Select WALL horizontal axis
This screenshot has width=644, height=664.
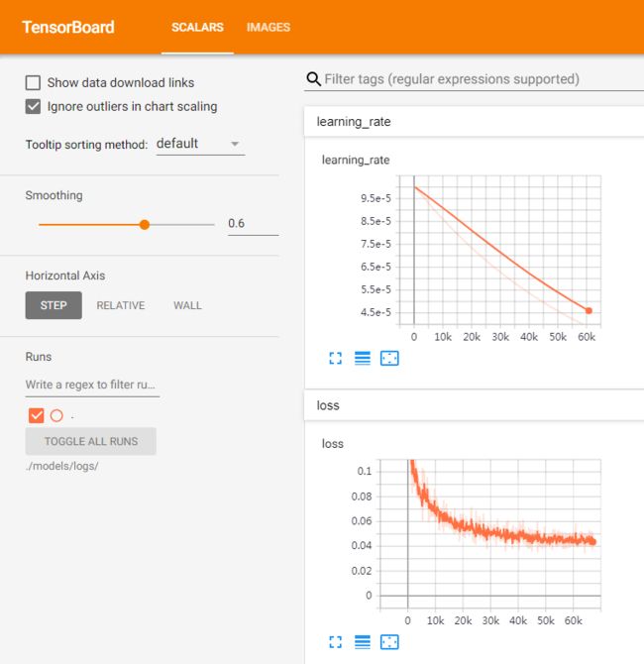click(x=187, y=305)
